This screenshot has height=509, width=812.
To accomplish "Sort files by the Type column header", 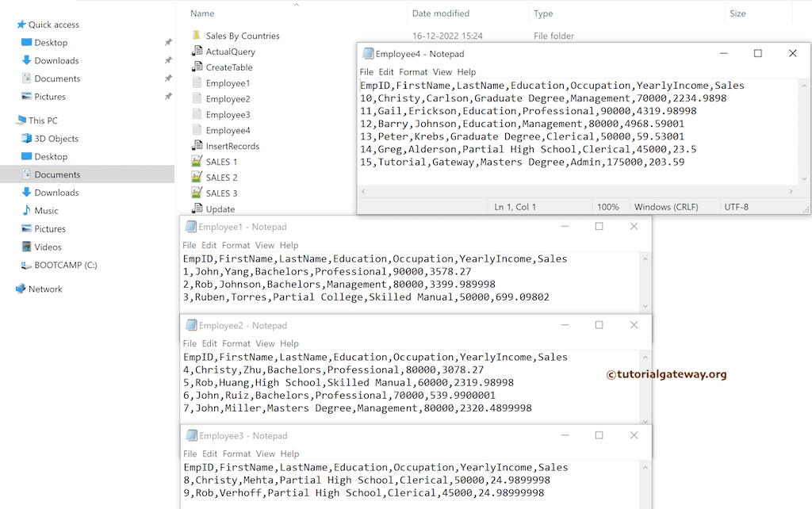I will (543, 13).
